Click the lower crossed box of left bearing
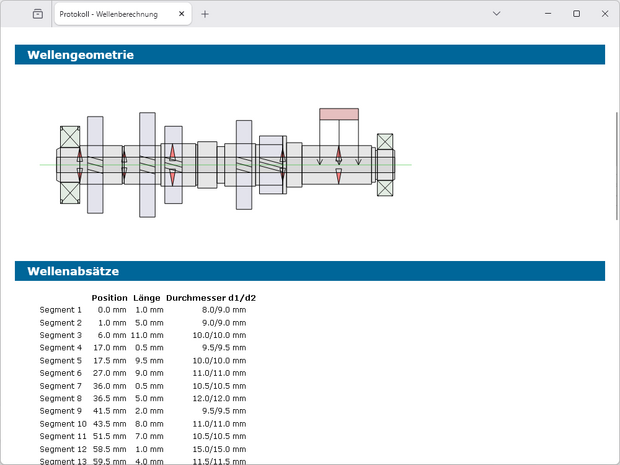The height and width of the screenshot is (465, 620). point(70,191)
